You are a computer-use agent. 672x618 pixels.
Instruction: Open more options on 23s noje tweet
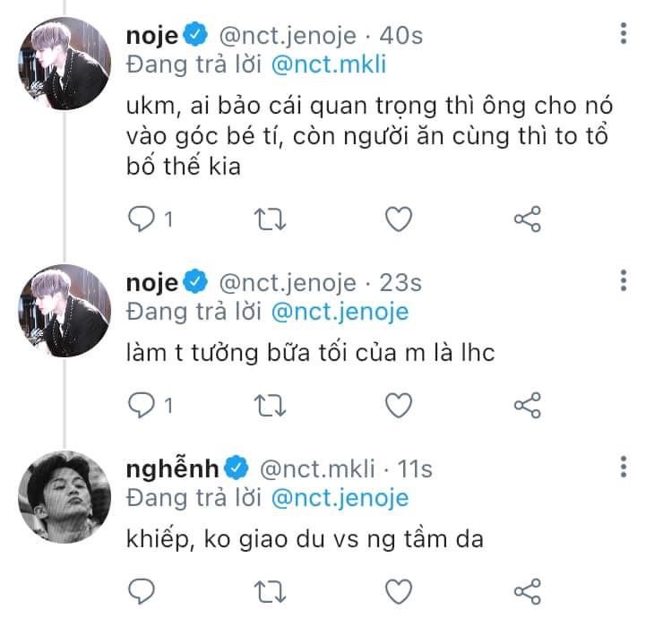tap(624, 282)
